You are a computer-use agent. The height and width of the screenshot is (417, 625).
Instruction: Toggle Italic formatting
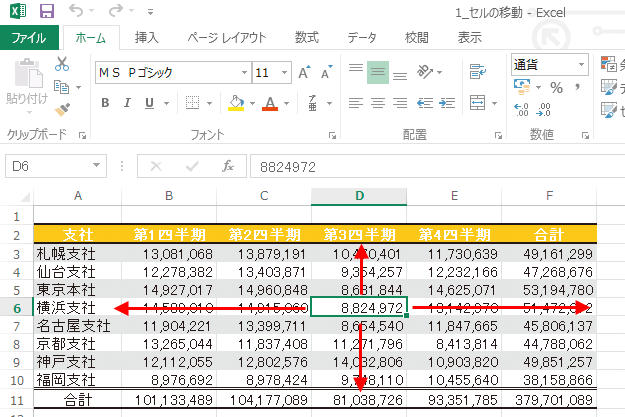[x=127, y=103]
